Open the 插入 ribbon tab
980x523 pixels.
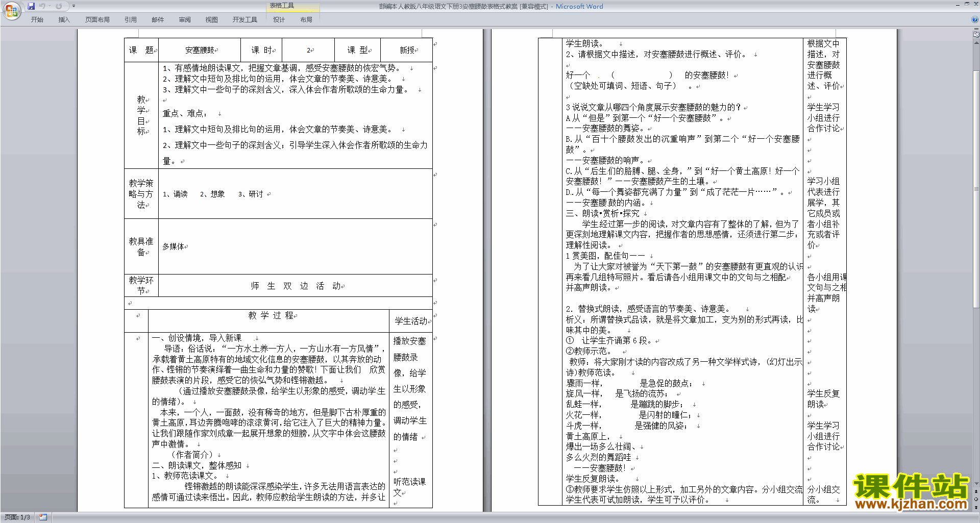tap(64, 19)
